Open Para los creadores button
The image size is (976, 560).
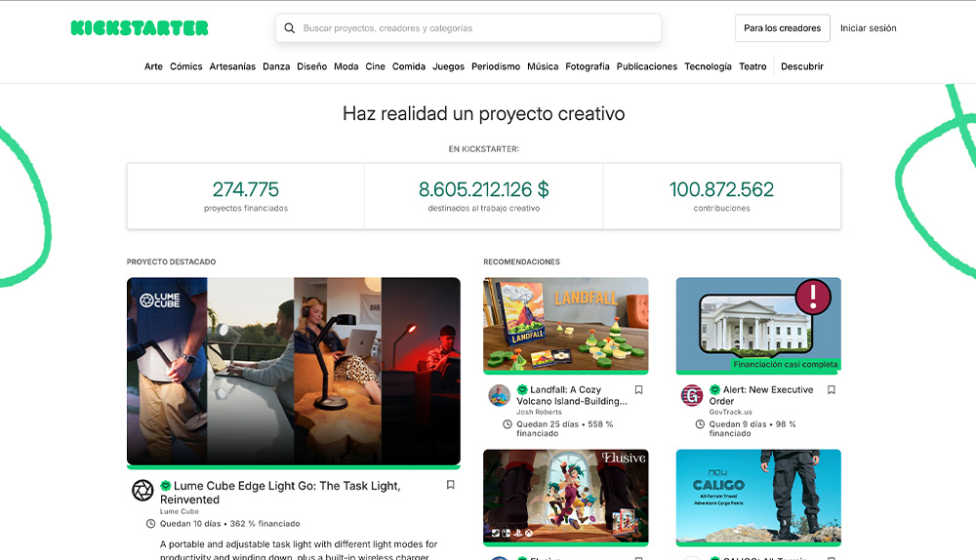pos(783,28)
